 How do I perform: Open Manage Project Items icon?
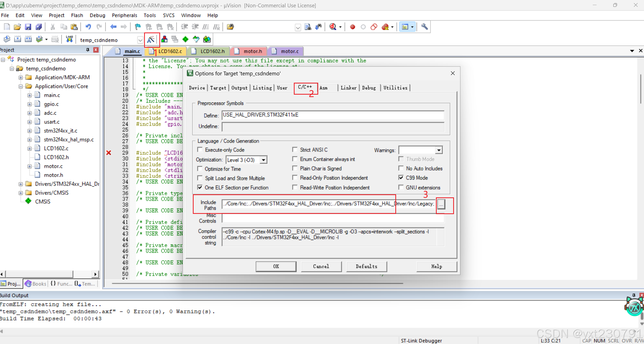164,39
